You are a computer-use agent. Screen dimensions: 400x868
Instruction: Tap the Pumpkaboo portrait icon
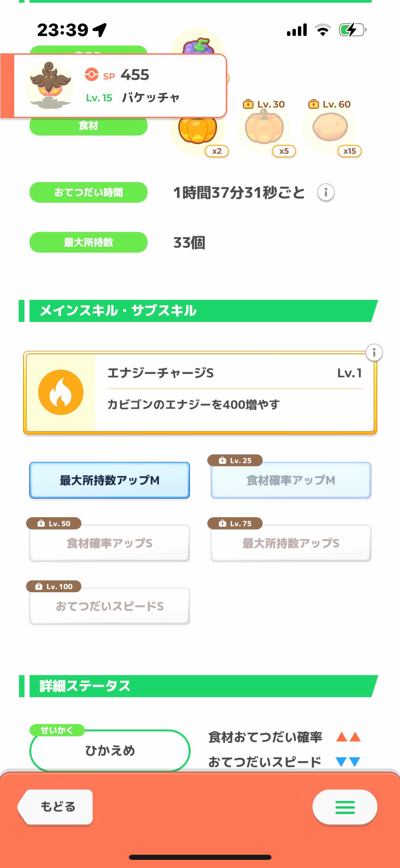pos(50,85)
